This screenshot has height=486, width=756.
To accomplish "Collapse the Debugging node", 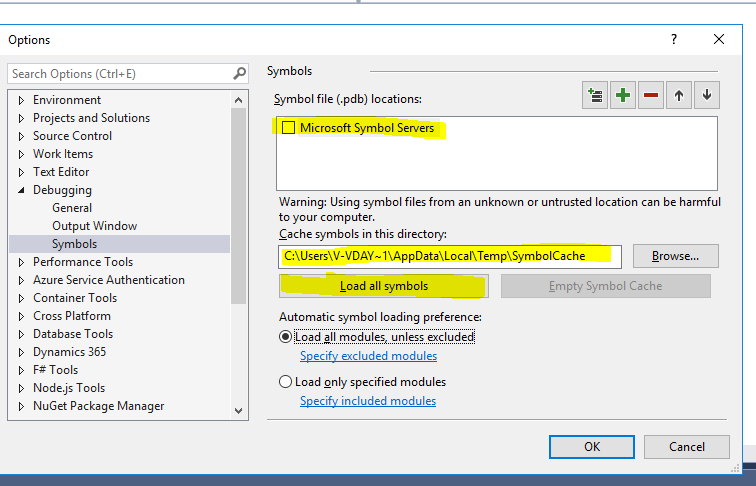I will (21, 190).
